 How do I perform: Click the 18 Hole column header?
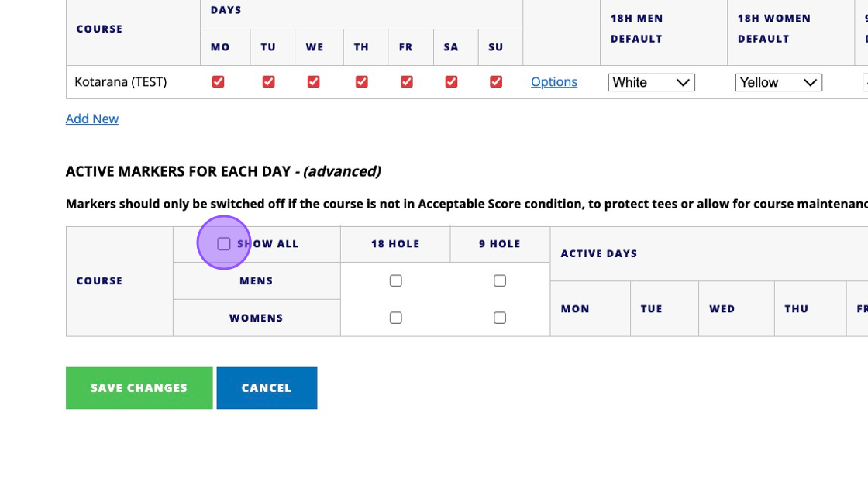[394, 243]
